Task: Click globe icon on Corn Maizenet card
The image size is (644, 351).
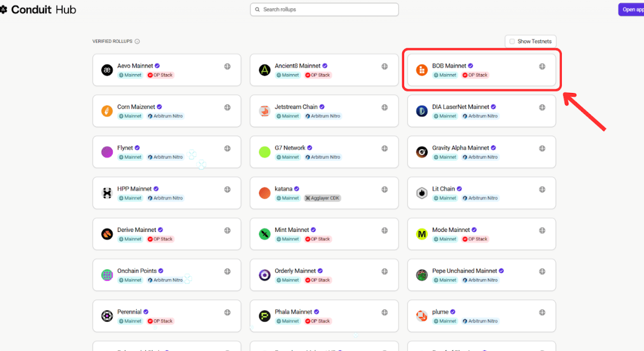Action: [x=227, y=107]
